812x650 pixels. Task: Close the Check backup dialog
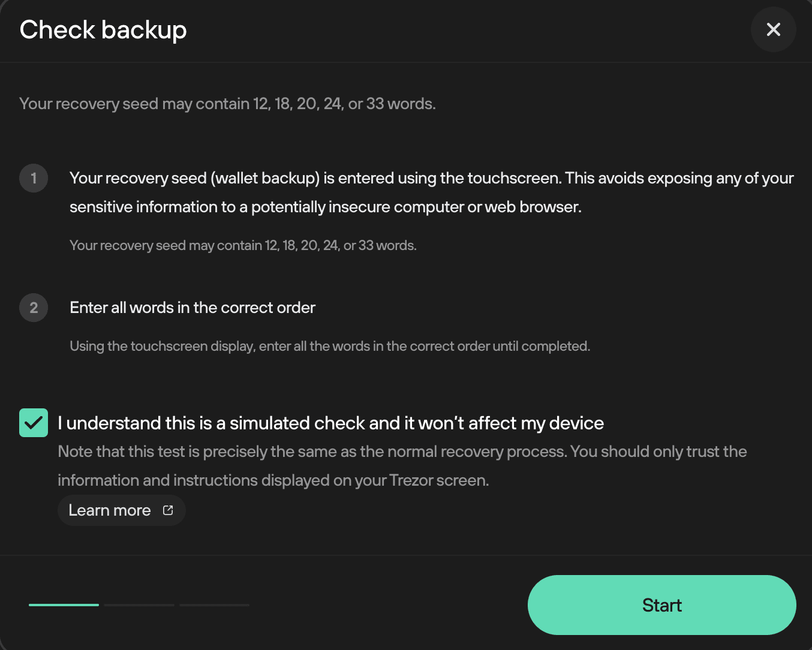(x=773, y=29)
